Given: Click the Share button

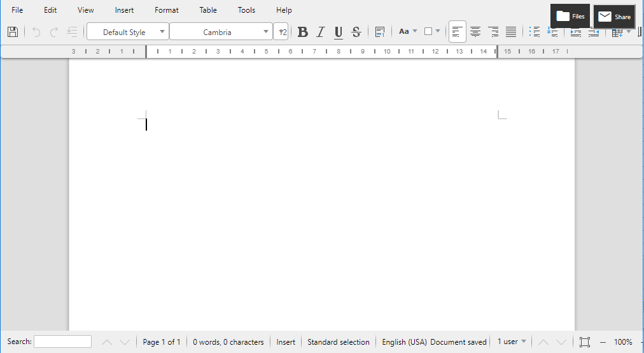Looking at the screenshot, I should coord(614,17).
